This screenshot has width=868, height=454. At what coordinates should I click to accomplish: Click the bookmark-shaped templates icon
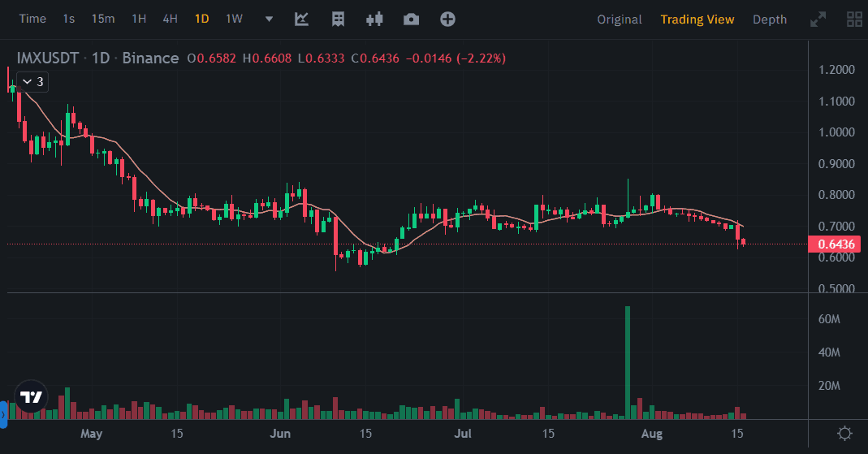338,19
